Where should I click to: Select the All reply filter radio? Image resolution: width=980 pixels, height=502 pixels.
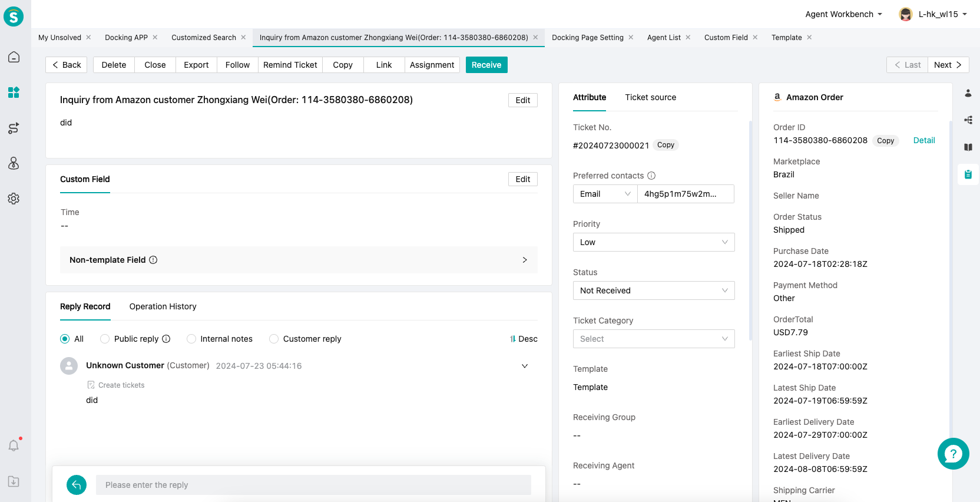tap(65, 339)
